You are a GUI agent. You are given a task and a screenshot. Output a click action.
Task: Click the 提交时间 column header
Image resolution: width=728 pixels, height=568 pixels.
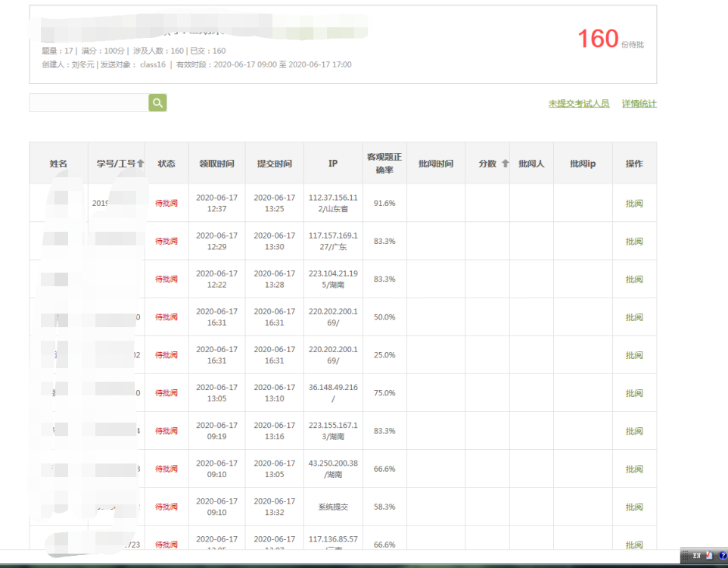pyautogui.click(x=275, y=163)
